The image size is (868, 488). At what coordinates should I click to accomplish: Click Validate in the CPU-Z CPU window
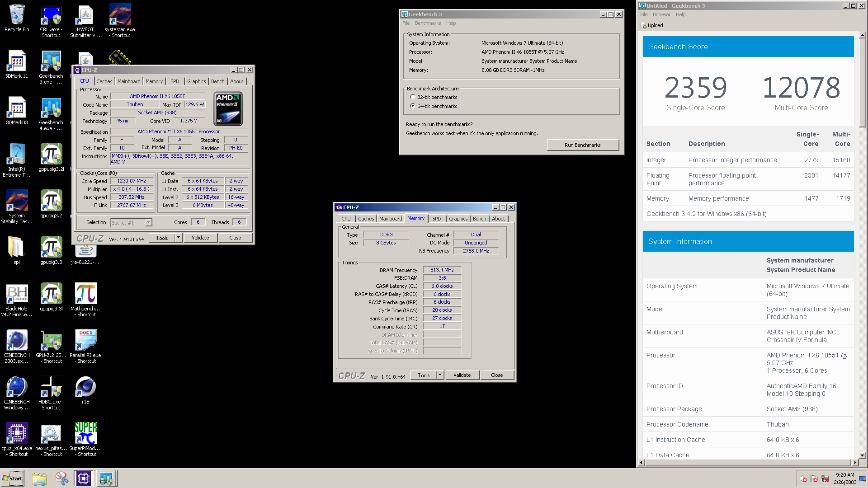(x=200, y=238)
